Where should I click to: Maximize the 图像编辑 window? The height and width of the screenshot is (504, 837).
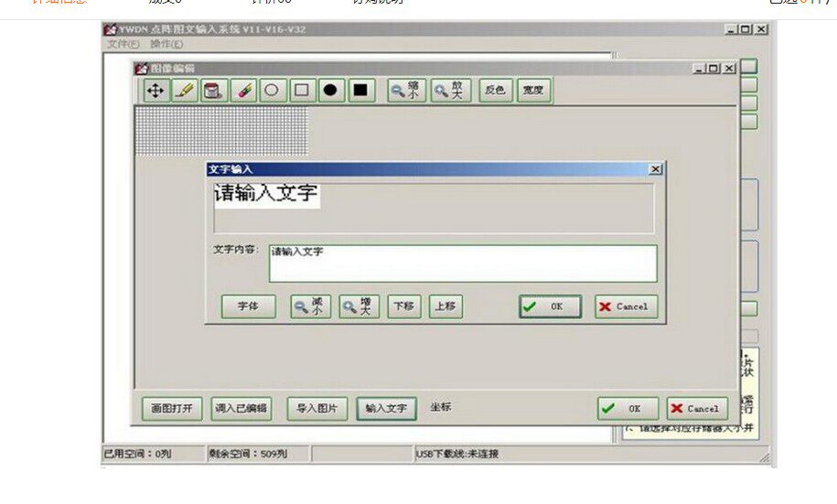click(x=714, y=69)
